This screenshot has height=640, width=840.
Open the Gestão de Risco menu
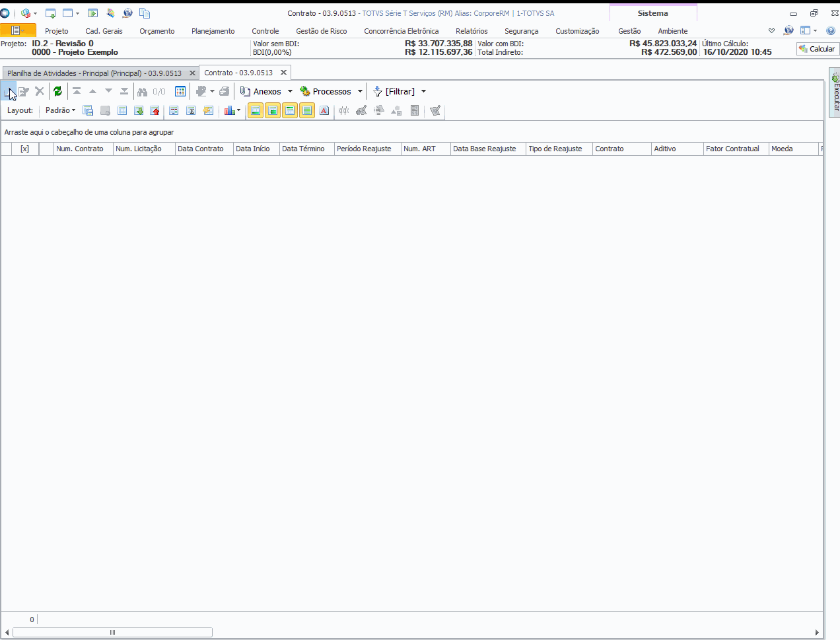322,31
